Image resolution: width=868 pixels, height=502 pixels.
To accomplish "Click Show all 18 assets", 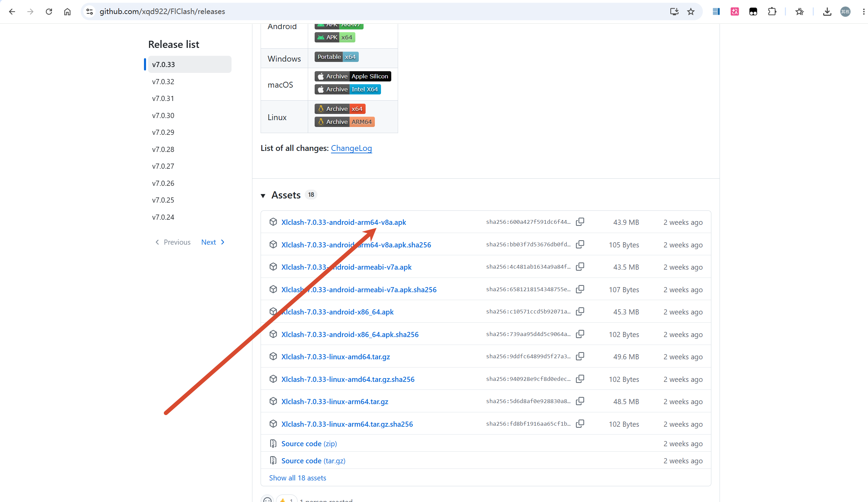I will pyautogui.click(x=298, y=478).
